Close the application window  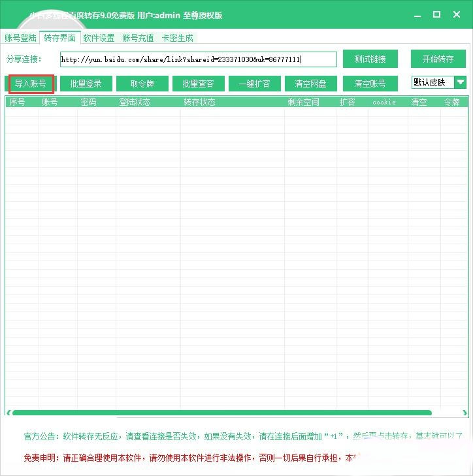456,14
